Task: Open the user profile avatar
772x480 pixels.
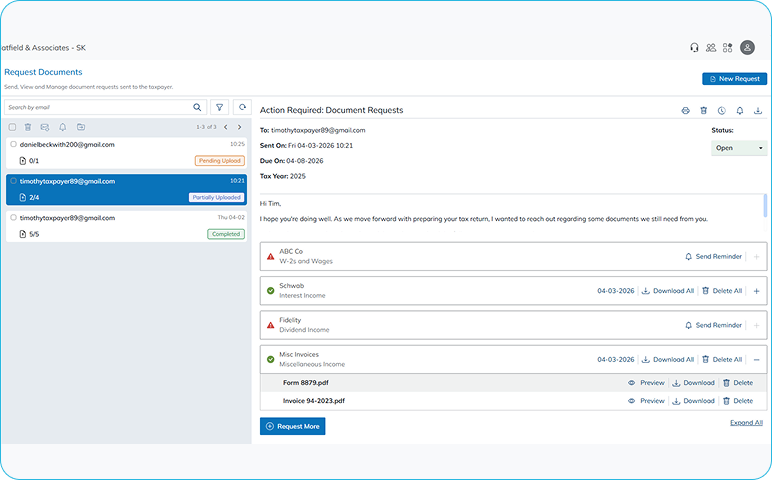Action: pyautogui.click(x=747, y=47)
